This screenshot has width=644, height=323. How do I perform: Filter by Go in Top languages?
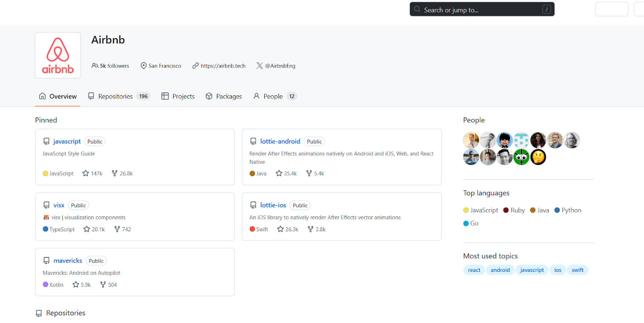471,223
